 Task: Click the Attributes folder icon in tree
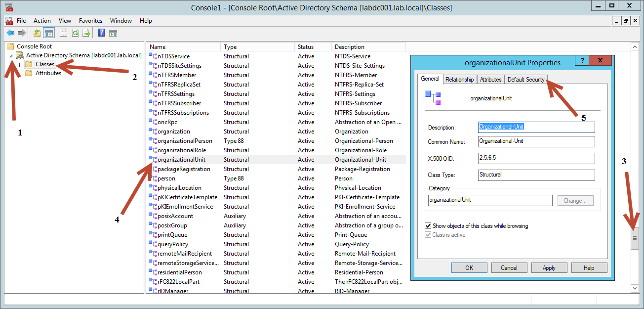pos(29,73)
